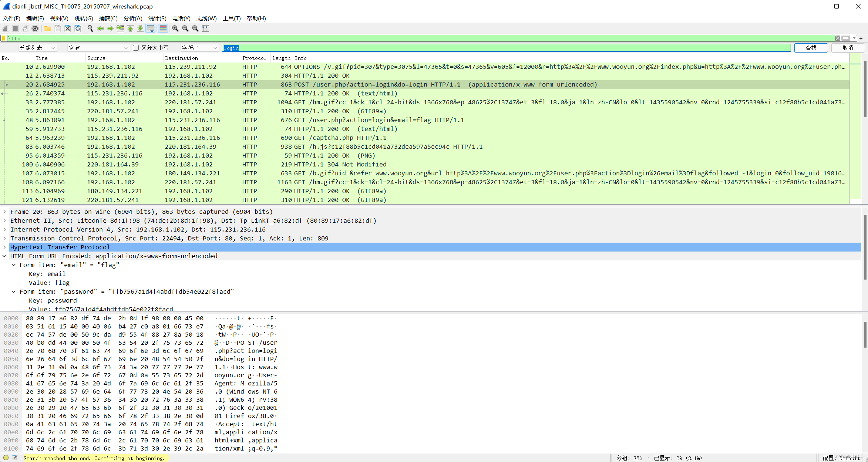This screenshot has width=868, height=462.
Task: Open capture file properties status icon
Action: click(15, 458)
